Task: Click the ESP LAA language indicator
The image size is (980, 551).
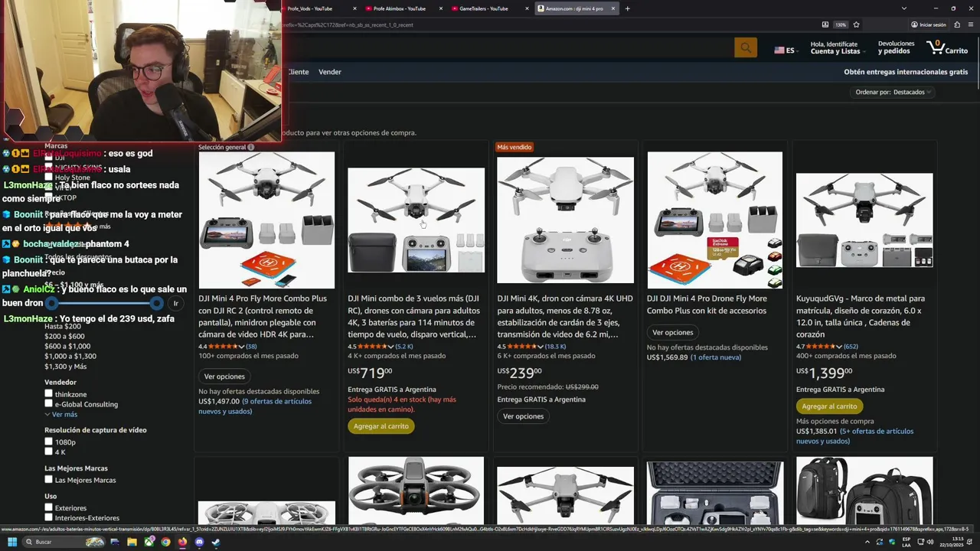Action: 906,542
